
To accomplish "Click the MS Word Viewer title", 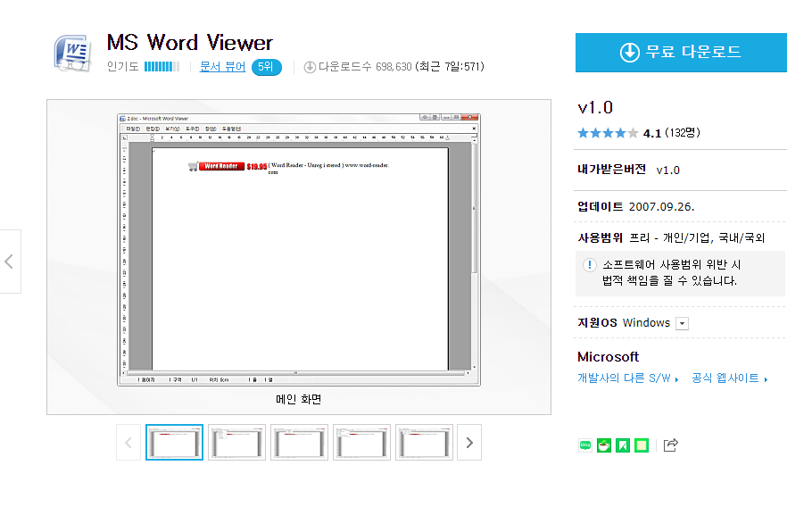I will 189,43.
